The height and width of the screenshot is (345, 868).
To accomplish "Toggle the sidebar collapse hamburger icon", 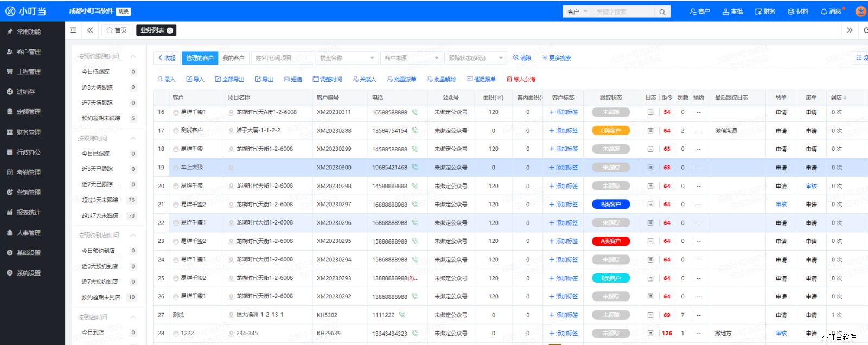I will click(73, 30).
